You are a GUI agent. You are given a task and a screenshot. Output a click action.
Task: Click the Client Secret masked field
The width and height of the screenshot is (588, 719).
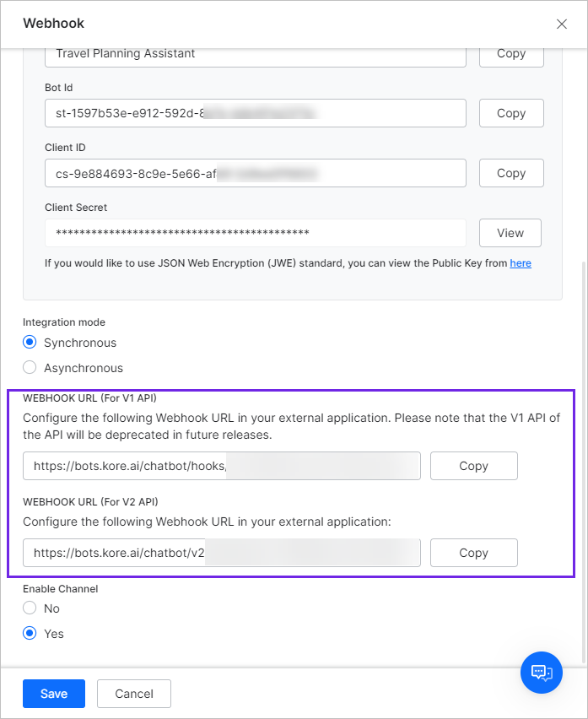click(255, 233)
